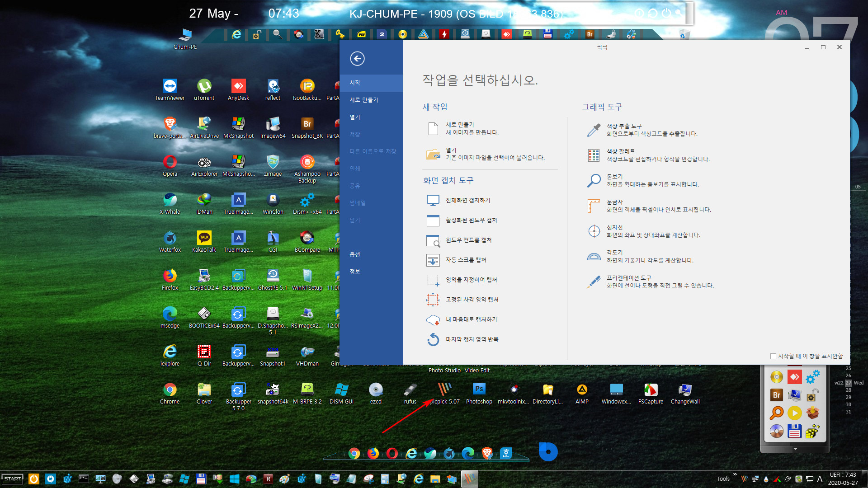Image resolution: width=868 pixels, height=488 pixels.
Task: Launch the 돋보기 magnifier tool
Action: [643, 180]
